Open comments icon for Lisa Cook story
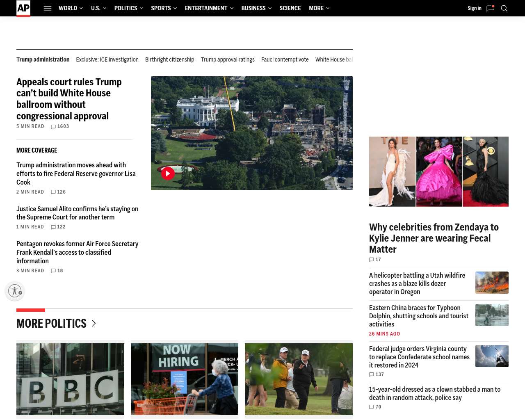 (x=53, y=192)
